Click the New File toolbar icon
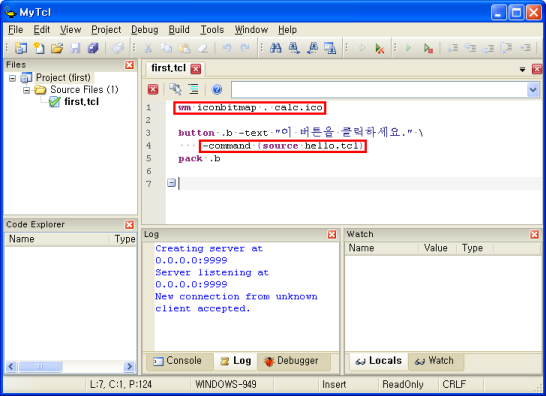546x396 pixels. [x=39, y=48]
